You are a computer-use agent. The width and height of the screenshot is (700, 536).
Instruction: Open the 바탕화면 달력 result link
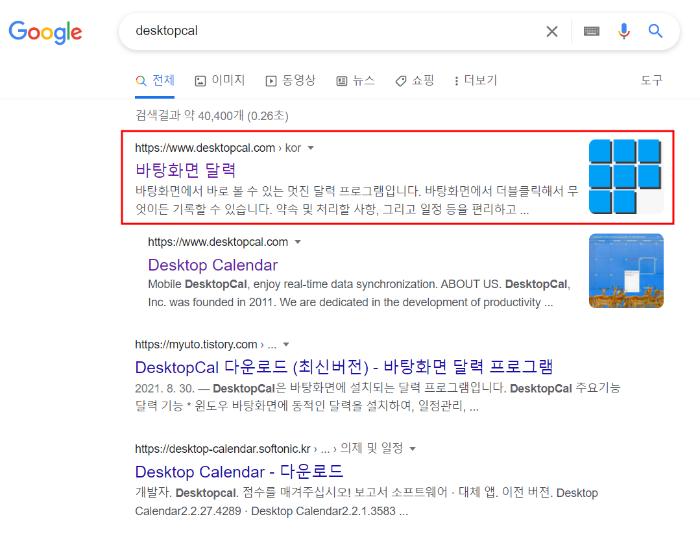click(185, 170)
